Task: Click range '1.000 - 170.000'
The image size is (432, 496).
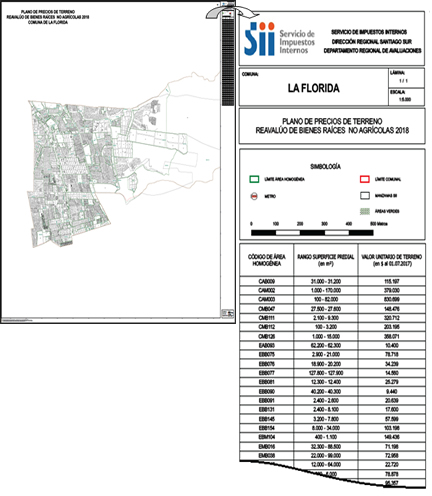Action: click(326, 290)
